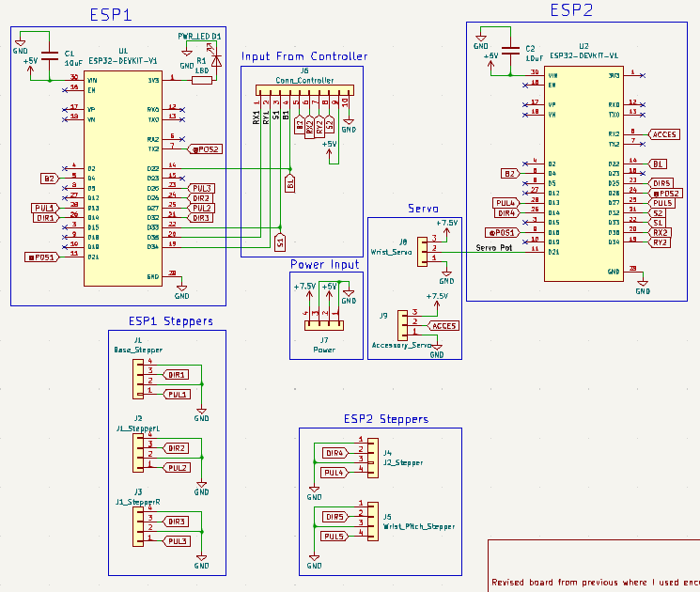Image resolution: width=700 pixels, height=592 pixels.
Task: Select the J4 J2_Stepper connector
Action: (373, 458)
